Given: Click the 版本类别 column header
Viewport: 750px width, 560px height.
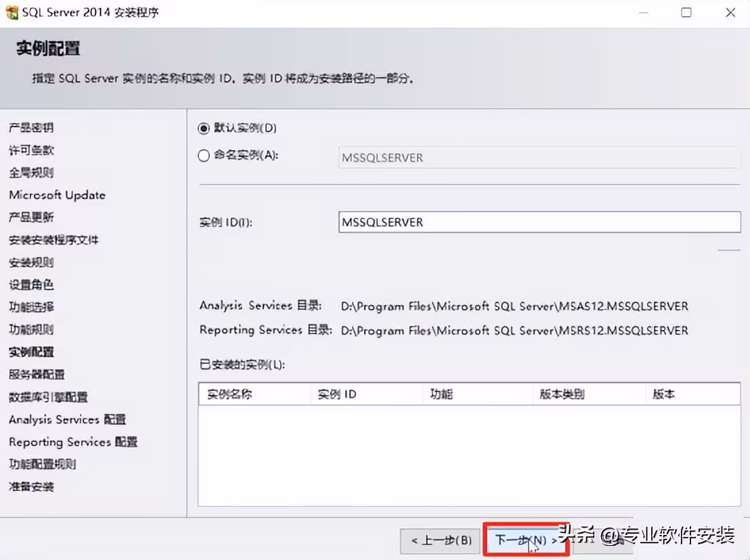Looking at the screenshot, I should (590, 394).
